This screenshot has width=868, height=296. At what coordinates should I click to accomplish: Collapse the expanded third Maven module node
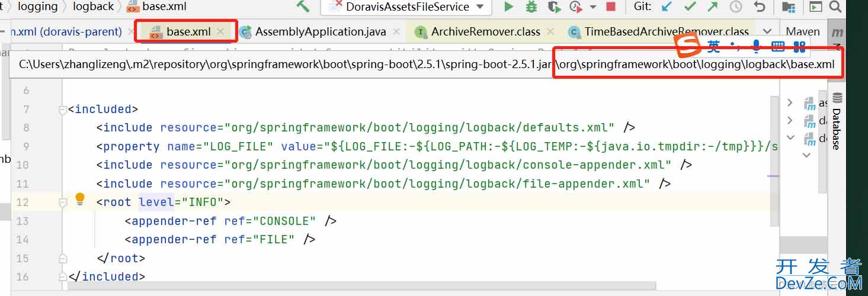(x=790, y=137)
